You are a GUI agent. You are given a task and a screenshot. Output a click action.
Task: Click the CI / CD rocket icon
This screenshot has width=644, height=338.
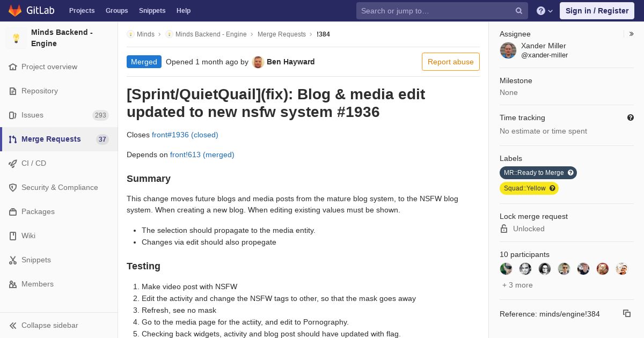[13, 164]
